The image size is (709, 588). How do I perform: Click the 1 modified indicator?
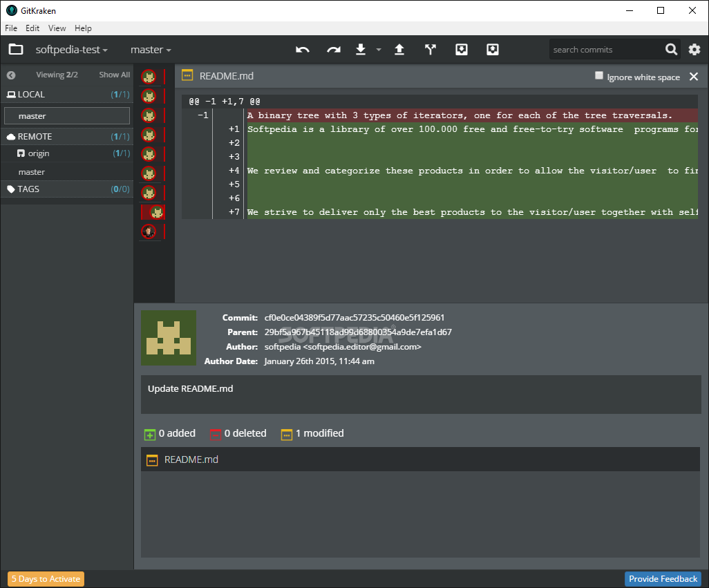coord(312,433)
